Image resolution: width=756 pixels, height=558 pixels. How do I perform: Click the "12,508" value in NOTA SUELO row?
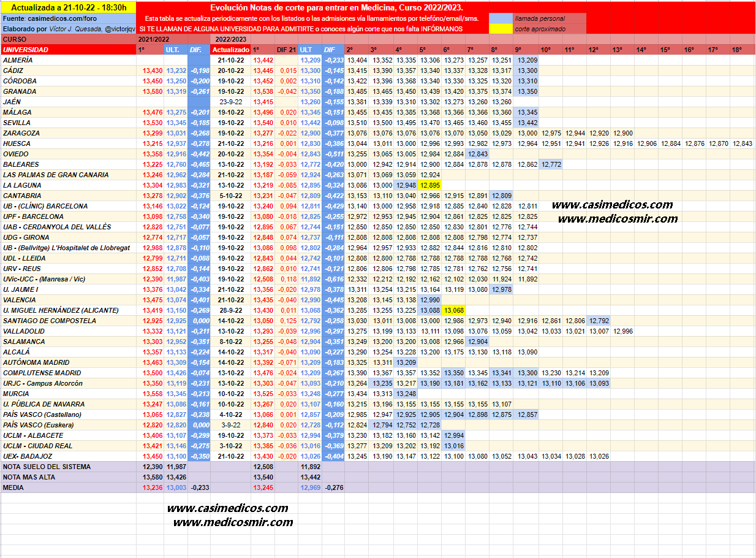(x=263, y=467)
